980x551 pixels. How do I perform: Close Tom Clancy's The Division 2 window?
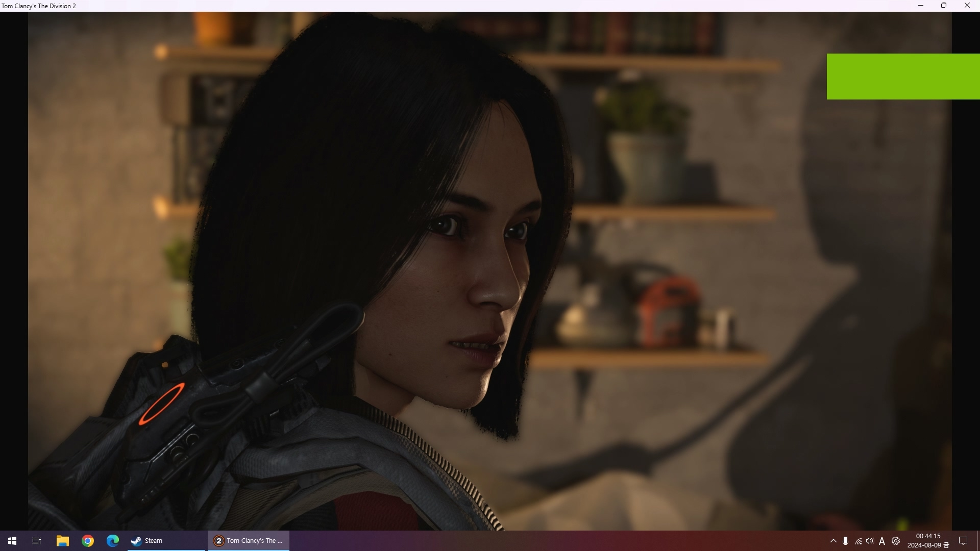coord(967,6)
